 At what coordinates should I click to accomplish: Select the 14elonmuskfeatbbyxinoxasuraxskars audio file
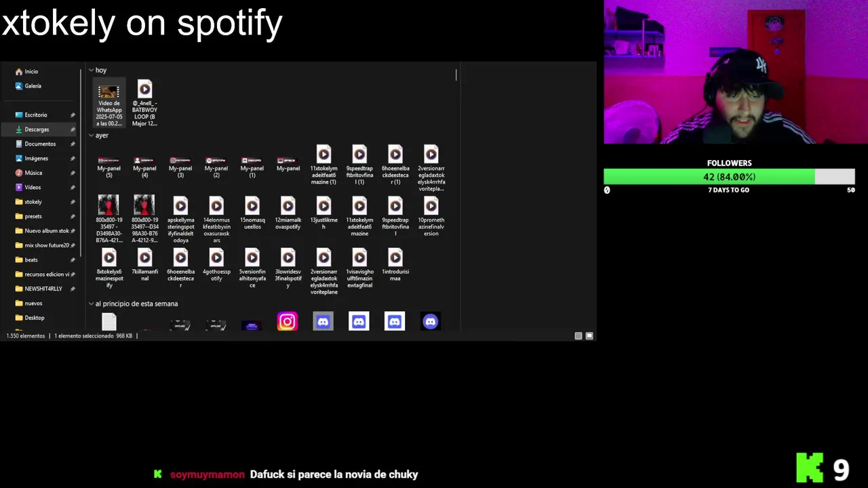216,220
